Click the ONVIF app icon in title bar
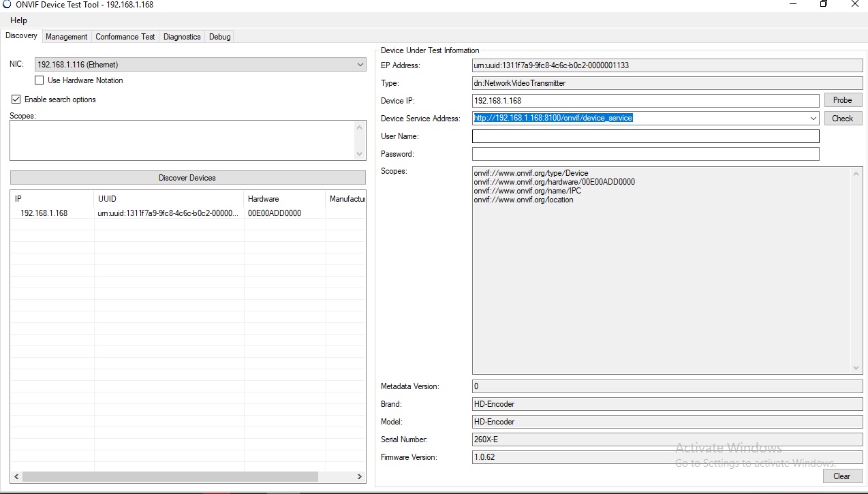 (x=7, y=5)
